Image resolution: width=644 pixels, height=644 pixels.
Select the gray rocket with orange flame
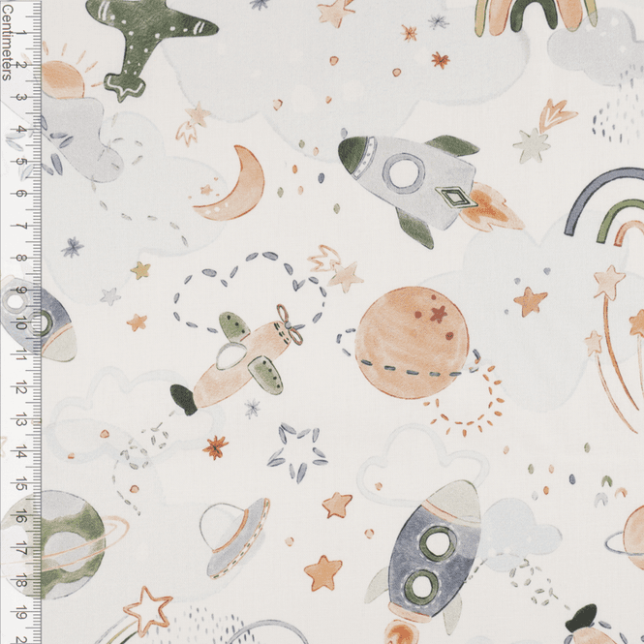tap(427, 187)
